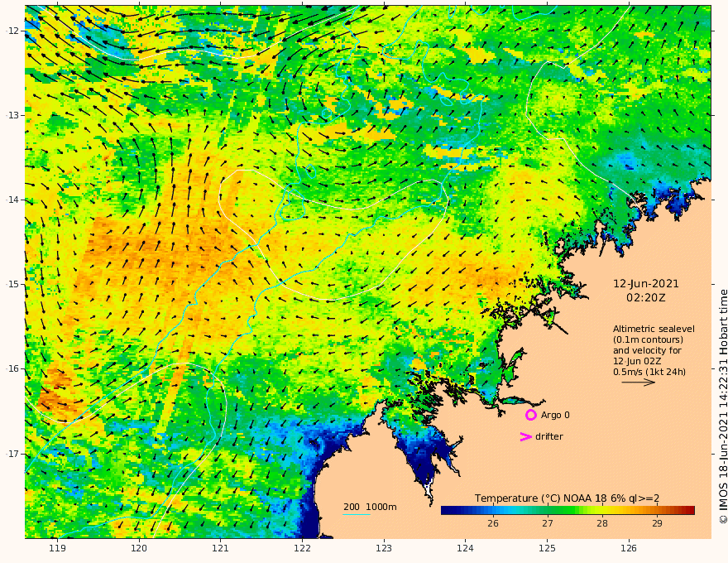Screen dimensions: 728x563
Task: Click latitude axis label -13
Action: (12, 115)
